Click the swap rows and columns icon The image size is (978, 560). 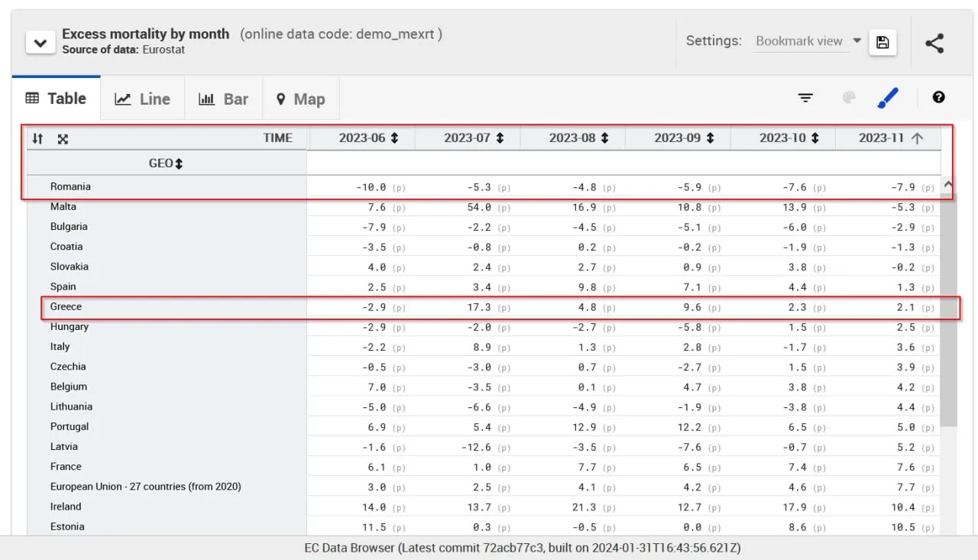(x=37, y=138)
